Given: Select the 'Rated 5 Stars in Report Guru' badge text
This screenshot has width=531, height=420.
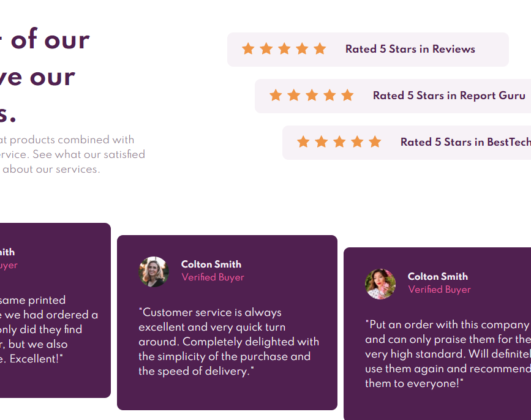Looking at the screenshot, I should (x=448, y=96).
